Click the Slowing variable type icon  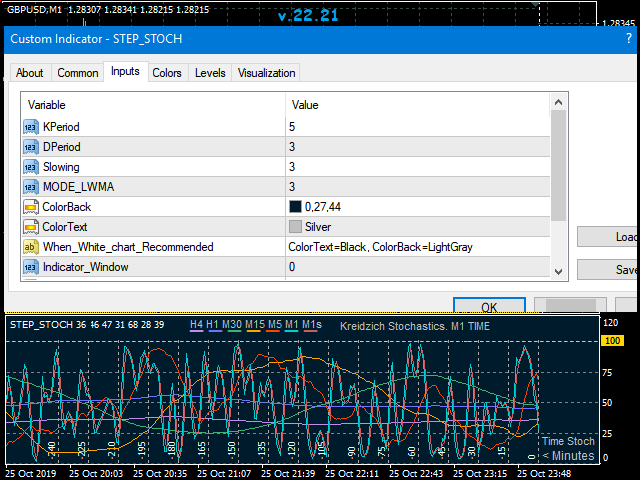click(30, 167)
